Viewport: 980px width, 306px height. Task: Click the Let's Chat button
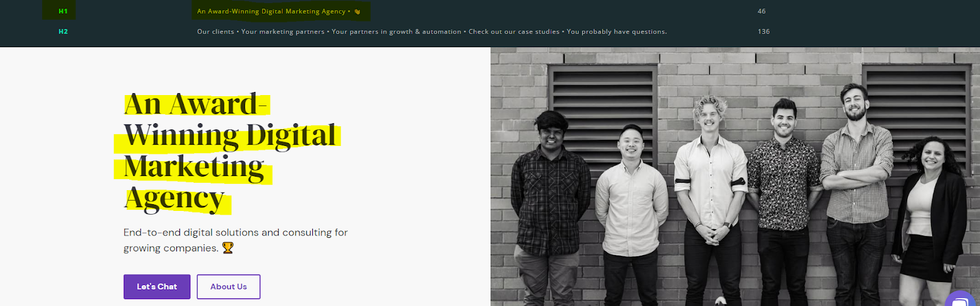pyautogui.click(x=157, y=286)
